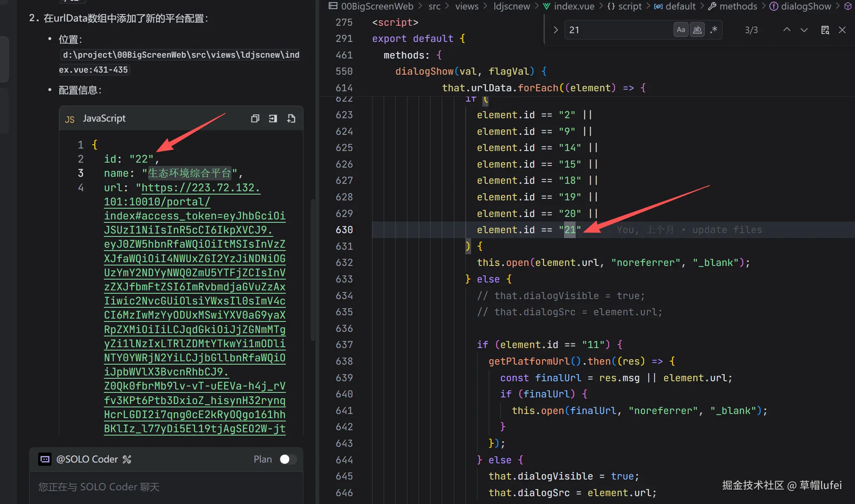Go to next search match
The height and width of the screenshot is (504, 855).
tap(804, 30)
